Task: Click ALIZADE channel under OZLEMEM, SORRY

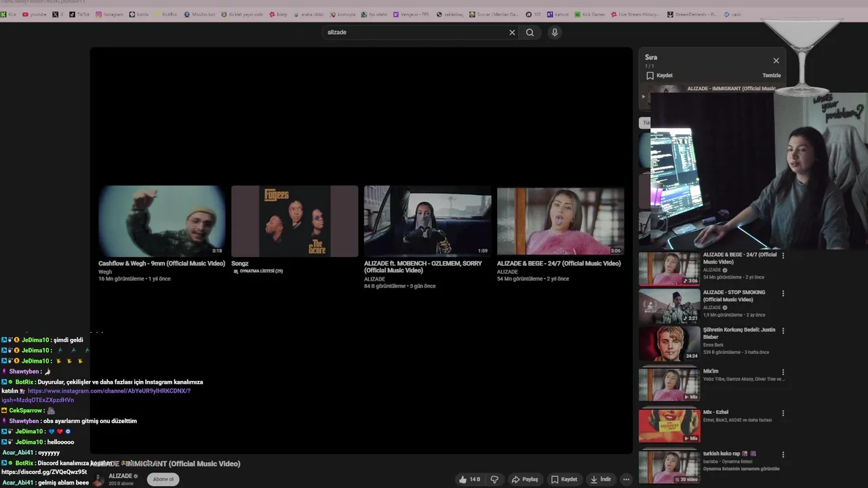Action: [374, 279]
